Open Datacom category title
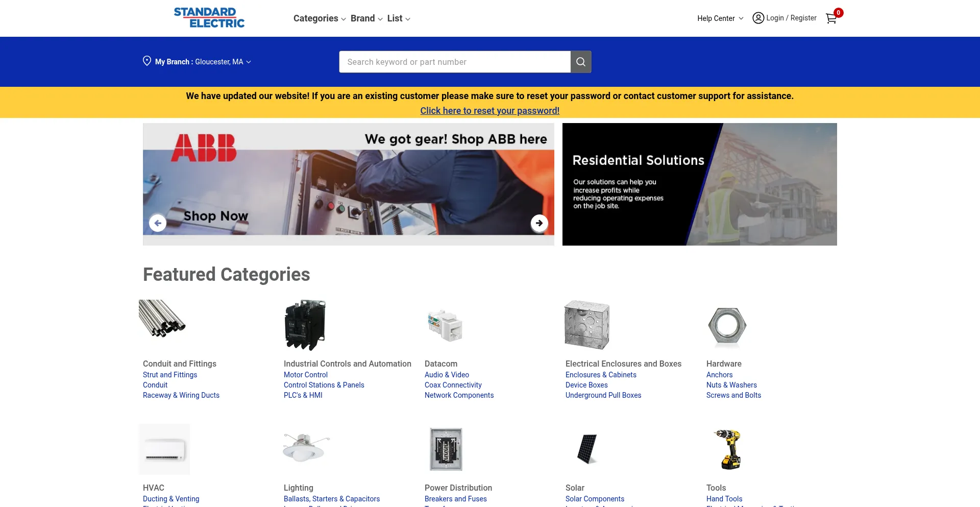 click(441, 364)
